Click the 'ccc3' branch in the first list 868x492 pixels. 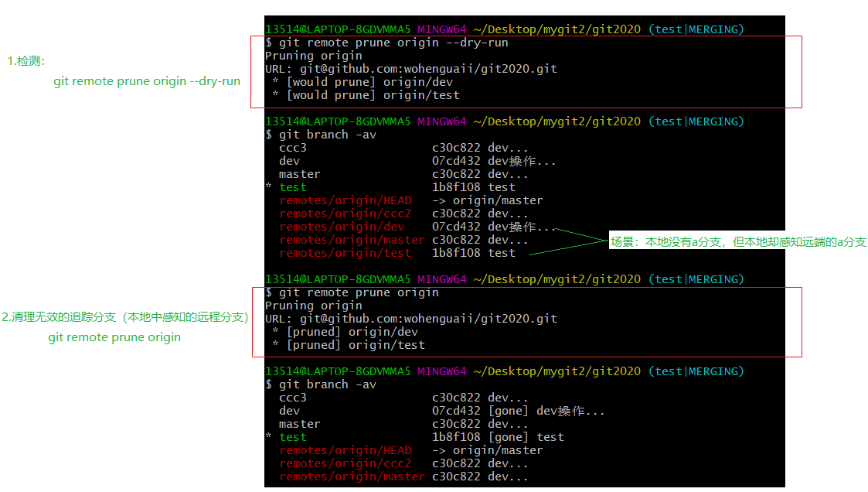[293, 148]
